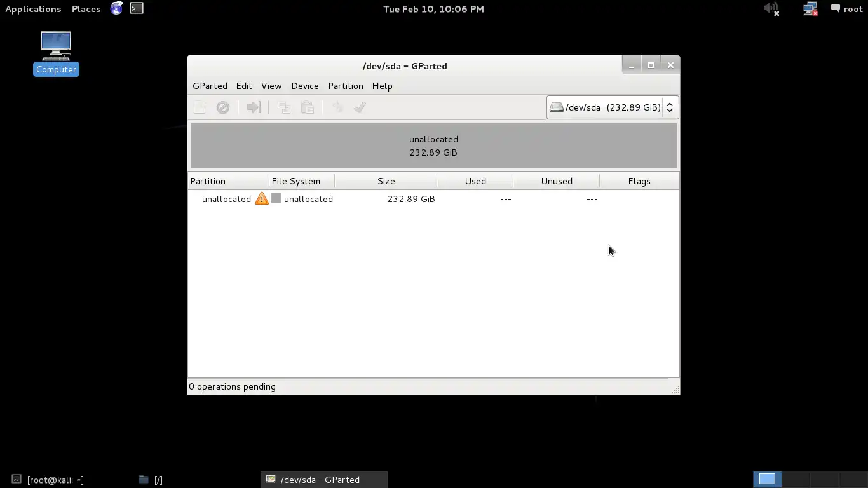Click the New partition toolbar icon
This screenshot has width=868, height=488.
pyautogui.click(x=200, y=107)
